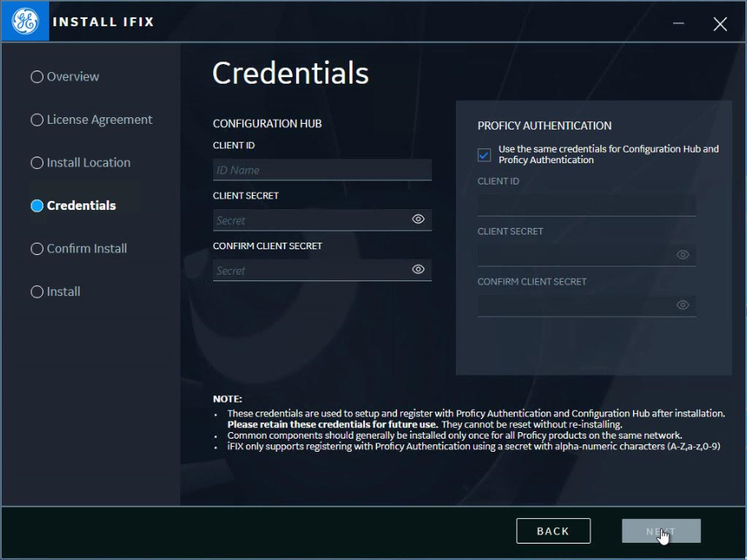
Task: Show Configuration Hub confirm secret eye icon
Action: pyautogui.click(x=418, y=270)
